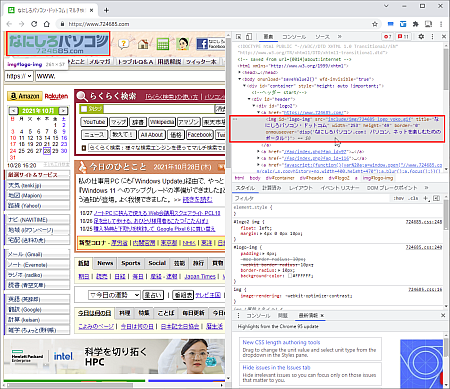This screenshot has width=450, height=389.
Task: Click the Facebook search button
Action: pyautogui.click(x=199, y=135)
